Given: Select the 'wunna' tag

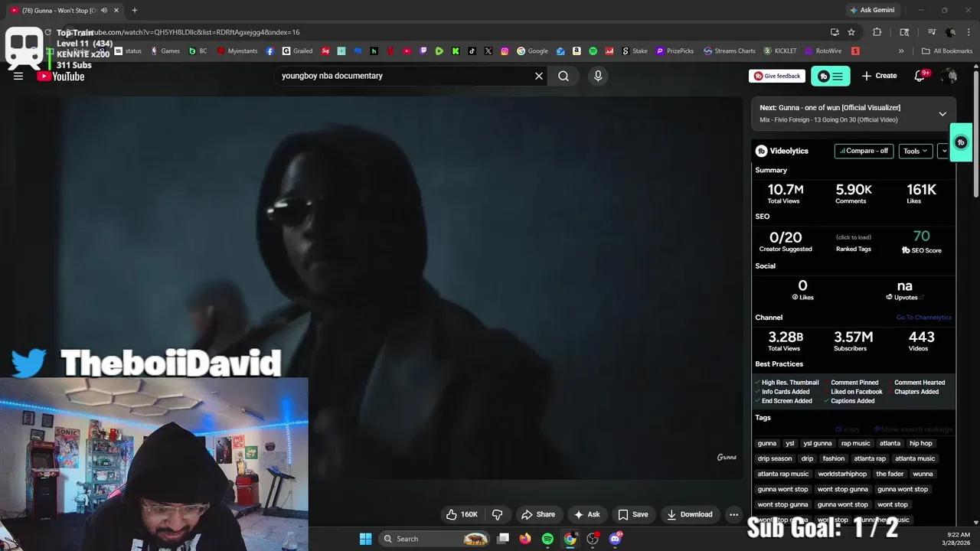Looking at the screenshot, I should point(923,474).
